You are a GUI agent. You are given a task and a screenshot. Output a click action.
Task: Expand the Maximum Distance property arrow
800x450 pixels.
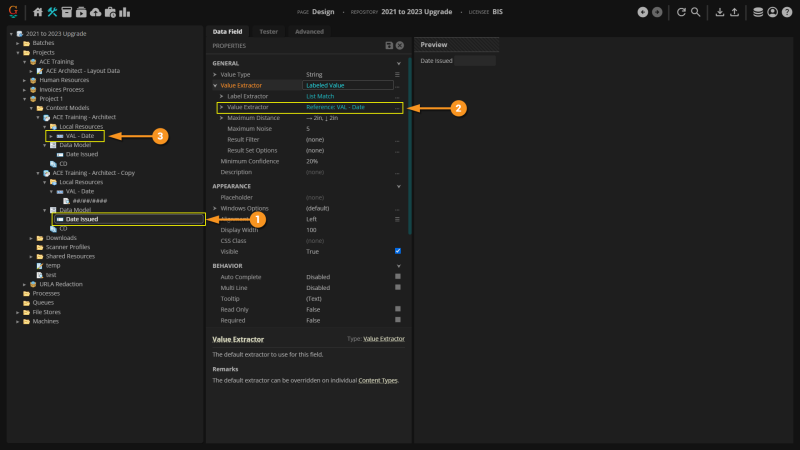pos(221,118)
